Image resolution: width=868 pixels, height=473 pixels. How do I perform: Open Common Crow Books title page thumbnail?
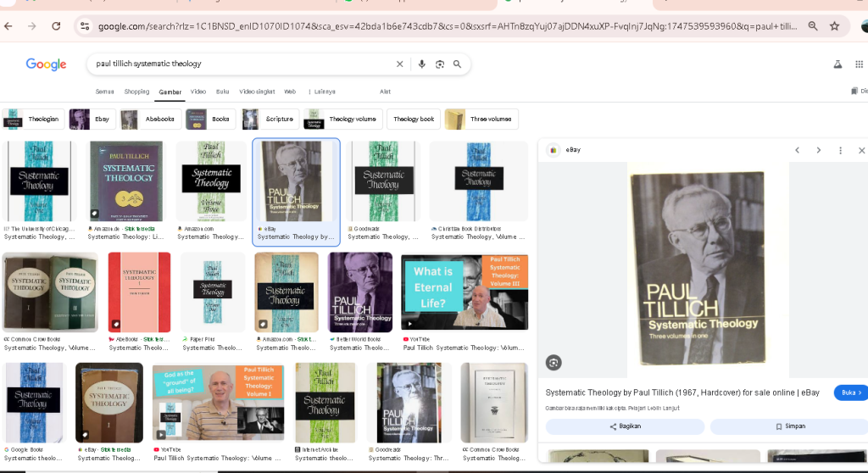coord(494,403)
